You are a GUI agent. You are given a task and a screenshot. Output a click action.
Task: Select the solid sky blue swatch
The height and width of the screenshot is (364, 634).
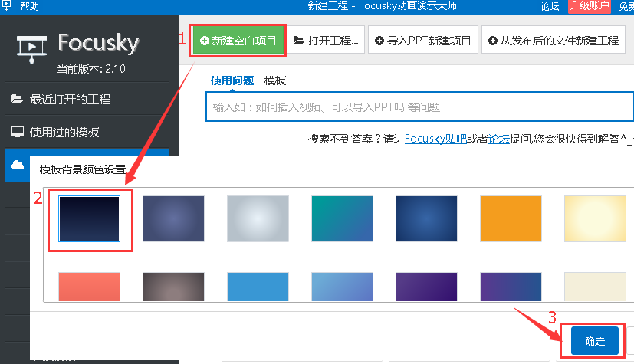click(x=258, y=287)
